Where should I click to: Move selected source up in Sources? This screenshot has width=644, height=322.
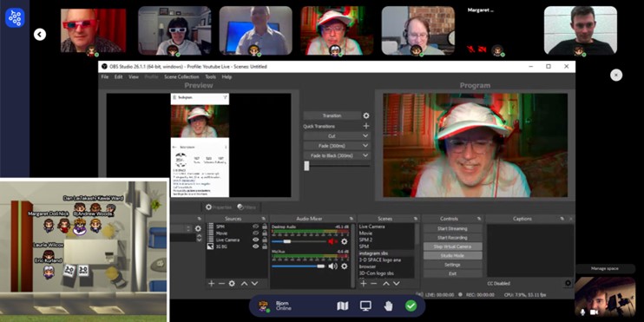[244, 284]
